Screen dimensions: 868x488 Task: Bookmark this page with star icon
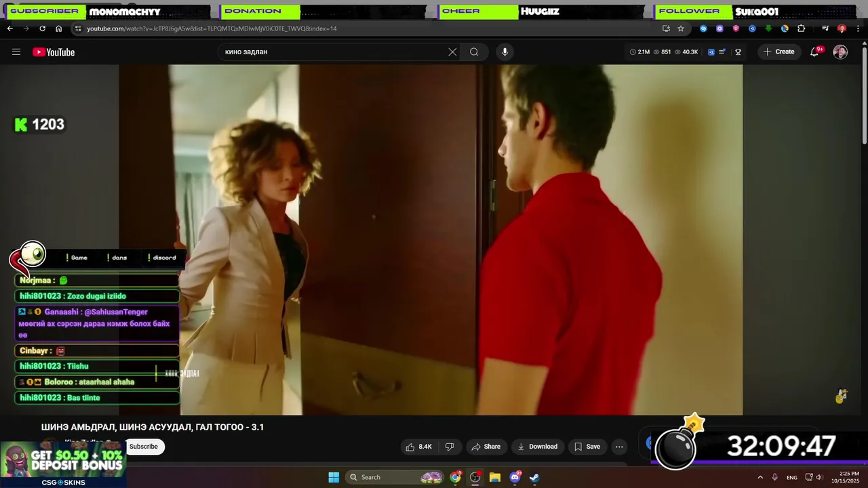tap(681, 28)
